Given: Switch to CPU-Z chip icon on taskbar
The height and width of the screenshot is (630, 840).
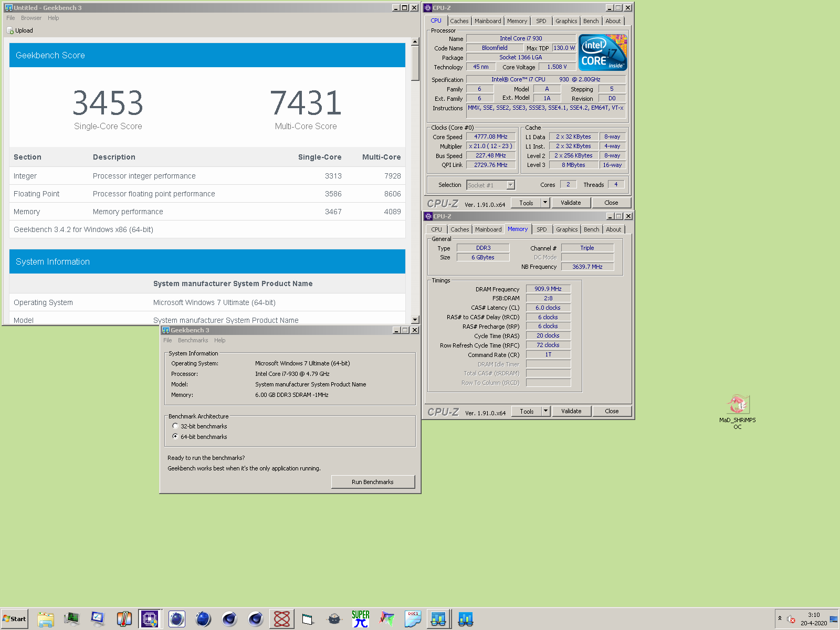Looking at the screenshot, I should [x=150, y=619].
